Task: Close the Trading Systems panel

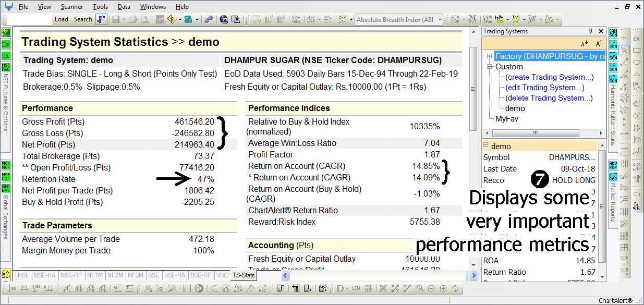Action: pyautogui.click(x=601, y=31)
